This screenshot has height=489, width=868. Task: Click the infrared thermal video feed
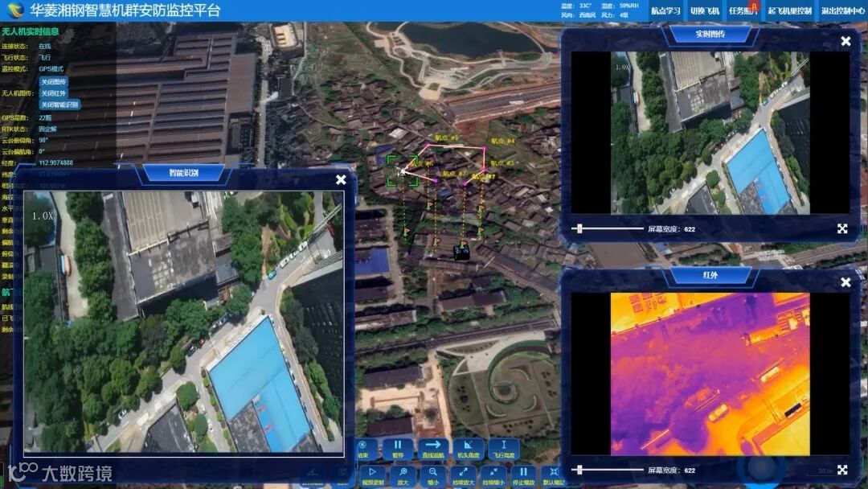pos(710,374)
